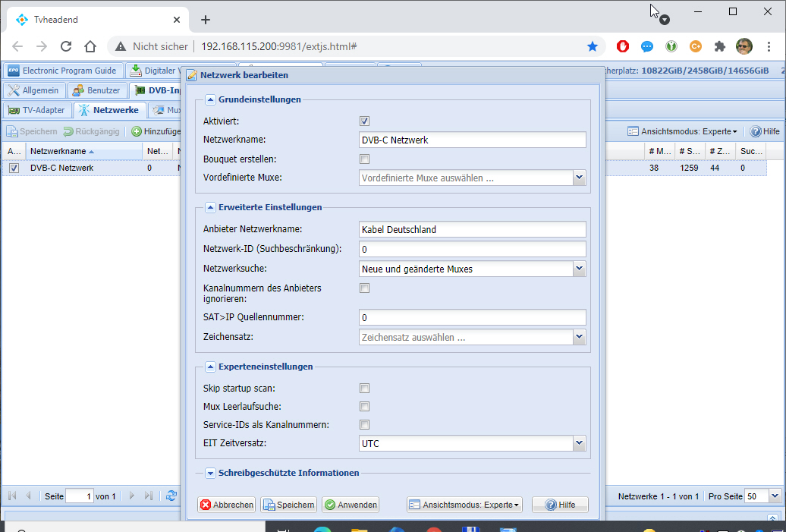
Task: Click Rückgängig in the main grid toolbar
Action: click(x=91, y=131)
